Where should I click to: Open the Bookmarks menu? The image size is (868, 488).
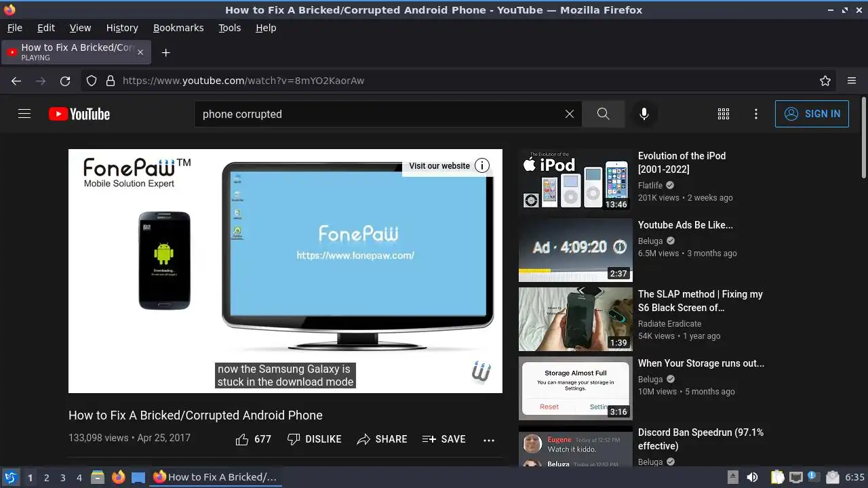pyautogui.click(x=178, y=28)
